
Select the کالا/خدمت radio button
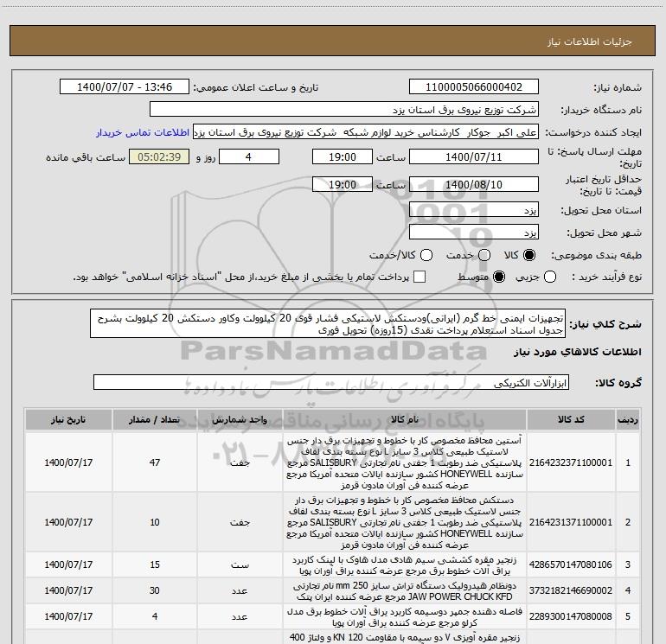(x=426, y=255)
